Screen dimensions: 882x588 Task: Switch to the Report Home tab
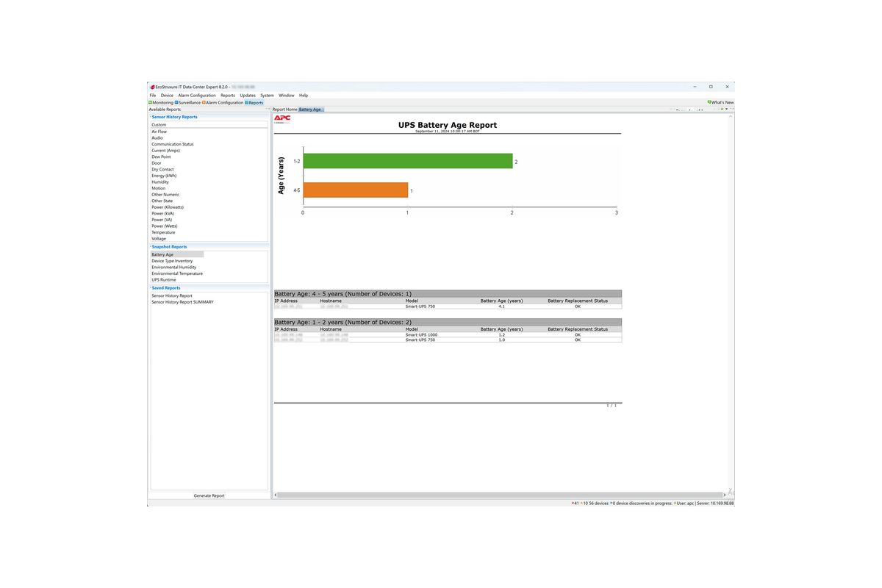pos(284,110)
